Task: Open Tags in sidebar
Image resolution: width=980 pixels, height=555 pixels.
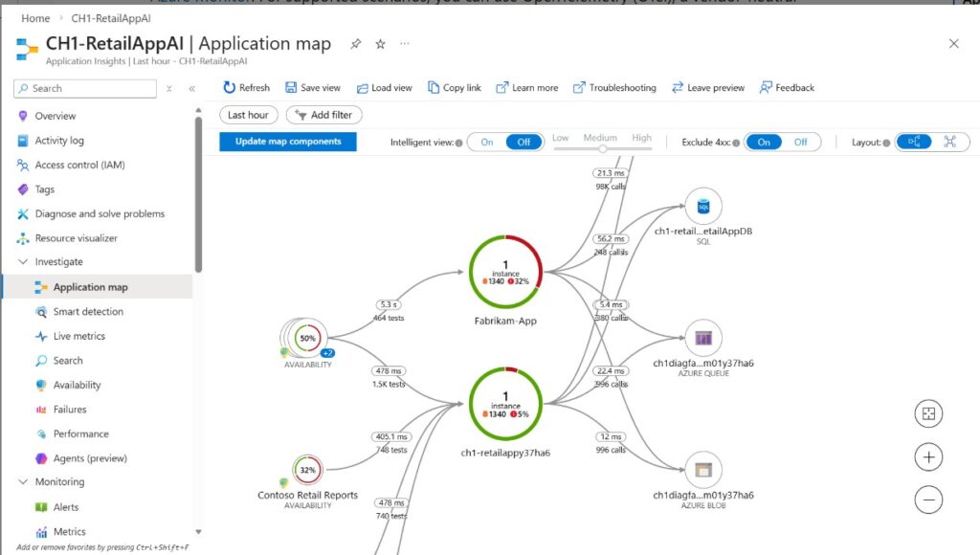Action: click(x=44, y=189)
